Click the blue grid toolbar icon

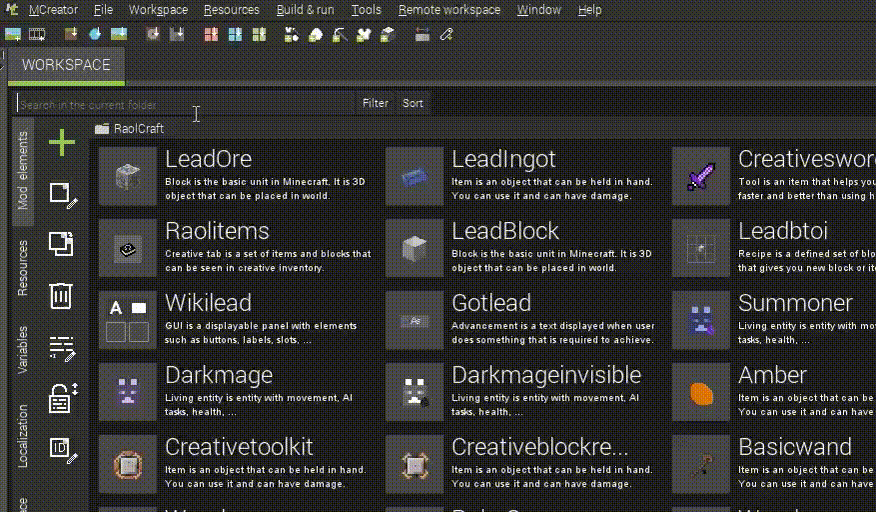(x=235, y=35)
